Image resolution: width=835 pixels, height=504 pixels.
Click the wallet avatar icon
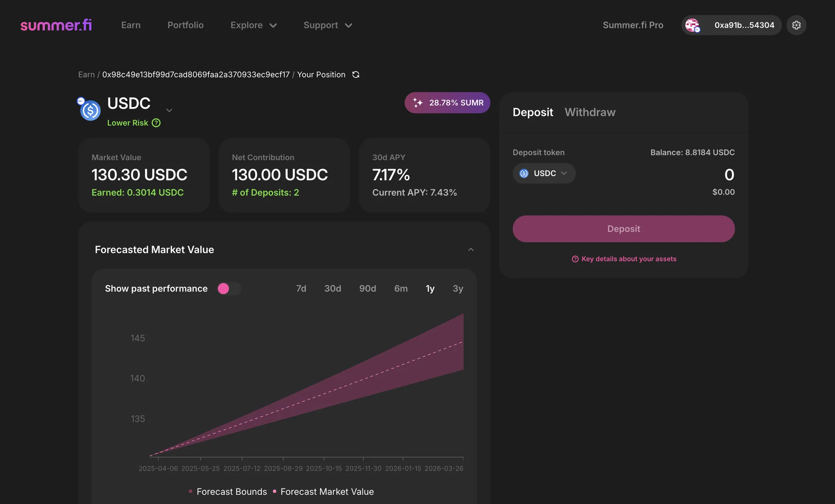click(692, 25)
